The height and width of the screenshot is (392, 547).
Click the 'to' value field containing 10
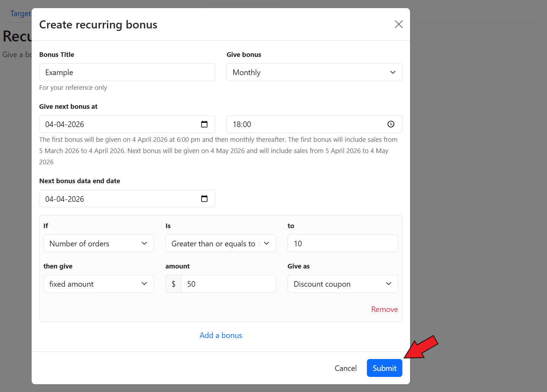tap(342, 244)
